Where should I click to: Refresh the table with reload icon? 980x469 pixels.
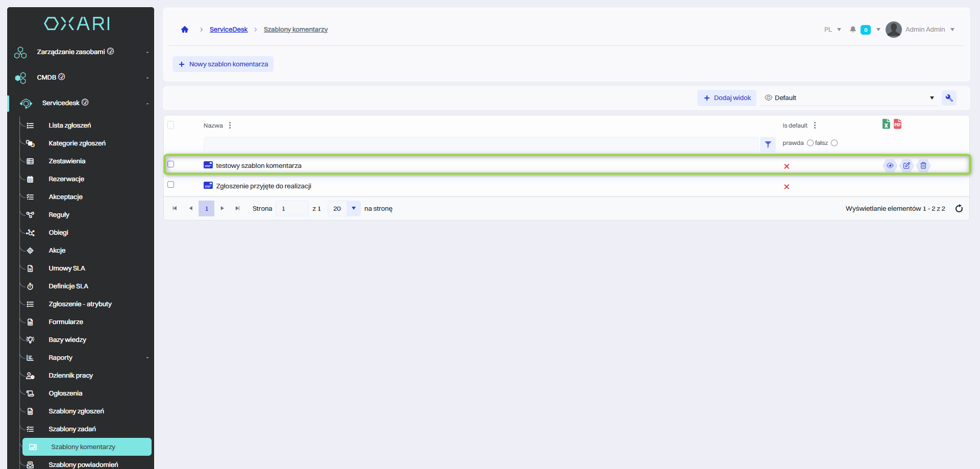pyautogui.click(x=959, y=208)
